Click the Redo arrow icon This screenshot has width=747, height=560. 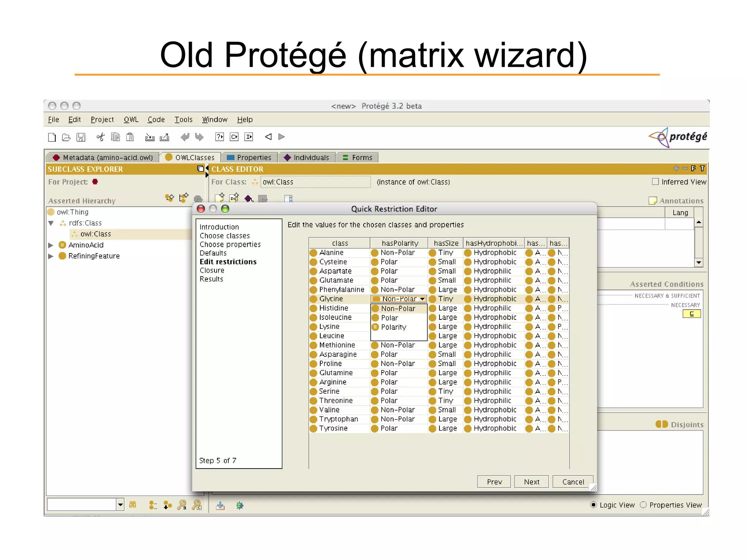point(199,137)
